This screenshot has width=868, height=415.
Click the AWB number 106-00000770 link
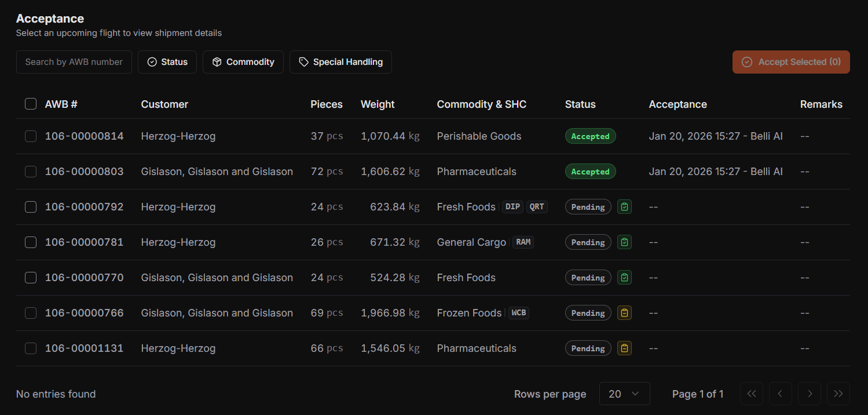pyautogui.click(x=84, y=277)
